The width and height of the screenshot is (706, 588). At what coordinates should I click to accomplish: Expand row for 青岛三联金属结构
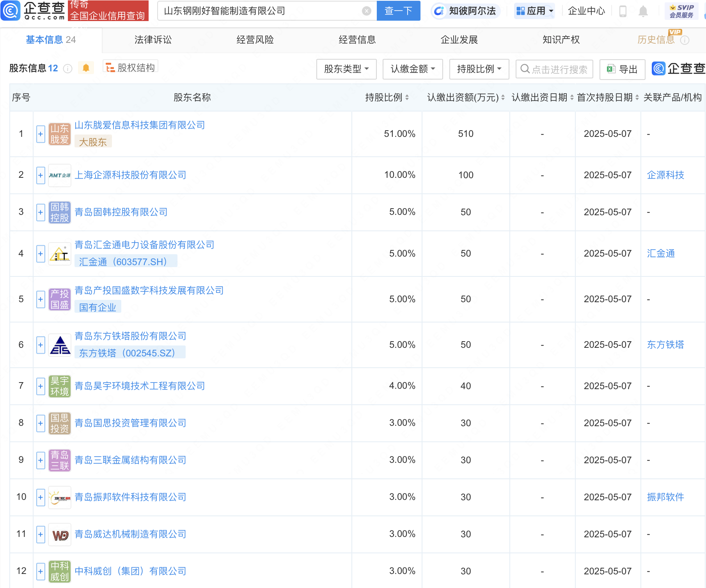(x=41, y=460)
